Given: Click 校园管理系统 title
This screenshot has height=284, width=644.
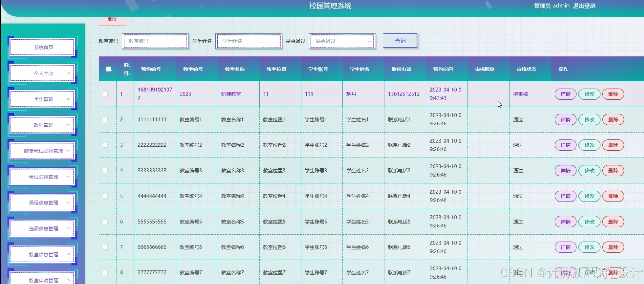Looking at the screenshot, I should pyautogui.click(x=330, y=6).
